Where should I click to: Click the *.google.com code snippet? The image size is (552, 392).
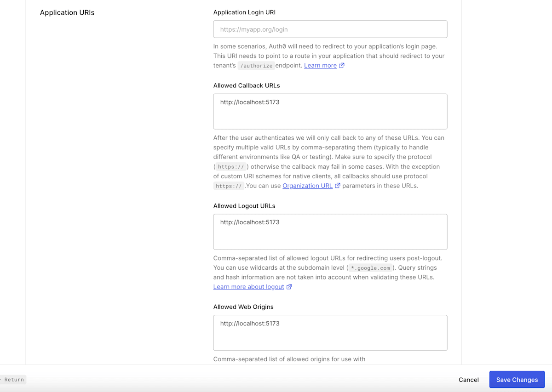coord(370,268)
